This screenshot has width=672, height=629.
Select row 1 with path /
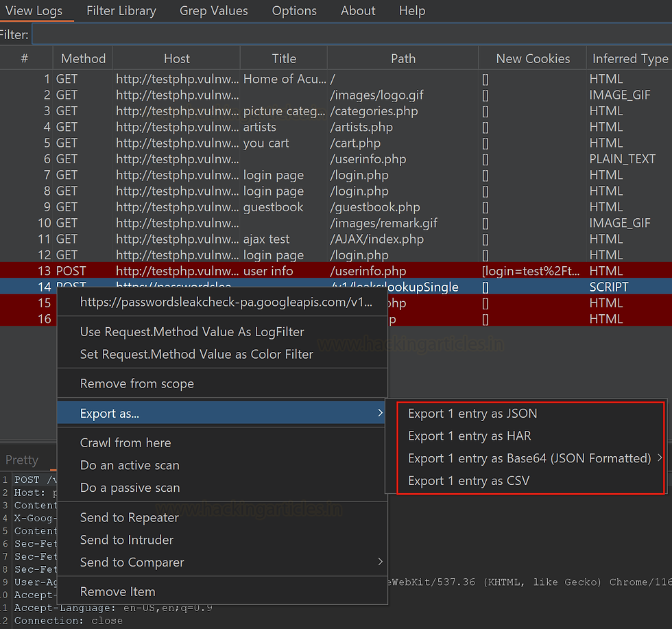[x=336, y=79]
